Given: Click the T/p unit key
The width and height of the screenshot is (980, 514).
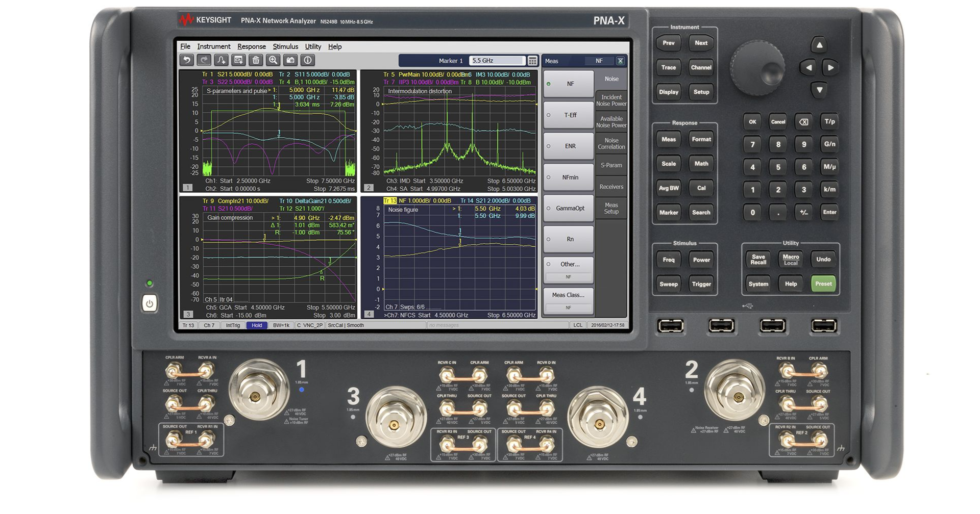Looking at the screenshot, I should 830,121.
